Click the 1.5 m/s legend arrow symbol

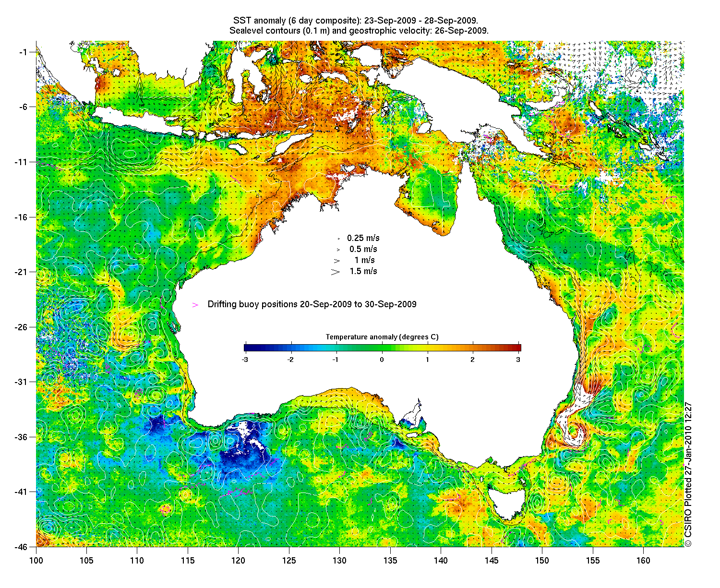[x=335, y=272]
